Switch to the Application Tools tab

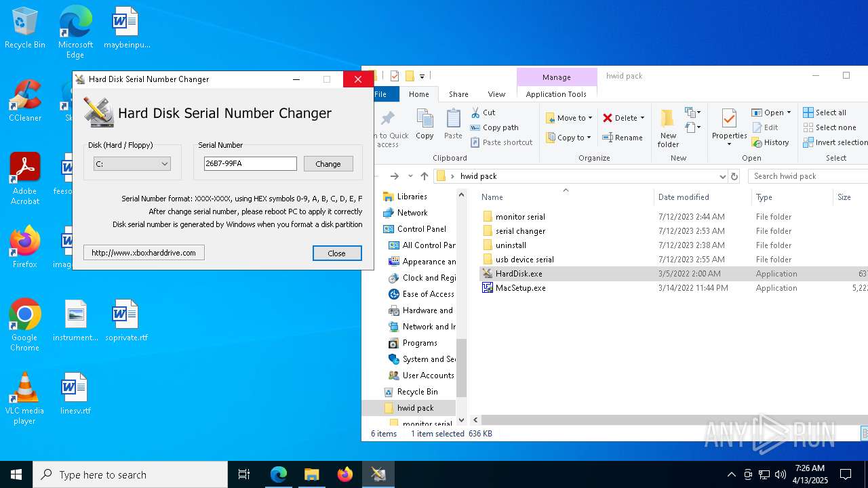pyautogui.click(x=556, y=94)
